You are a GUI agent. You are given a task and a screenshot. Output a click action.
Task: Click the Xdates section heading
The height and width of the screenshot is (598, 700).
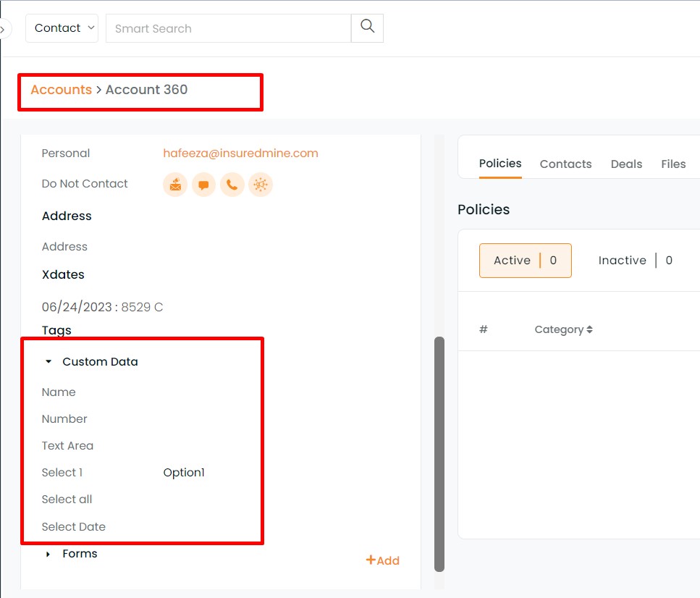coord(63,274)
